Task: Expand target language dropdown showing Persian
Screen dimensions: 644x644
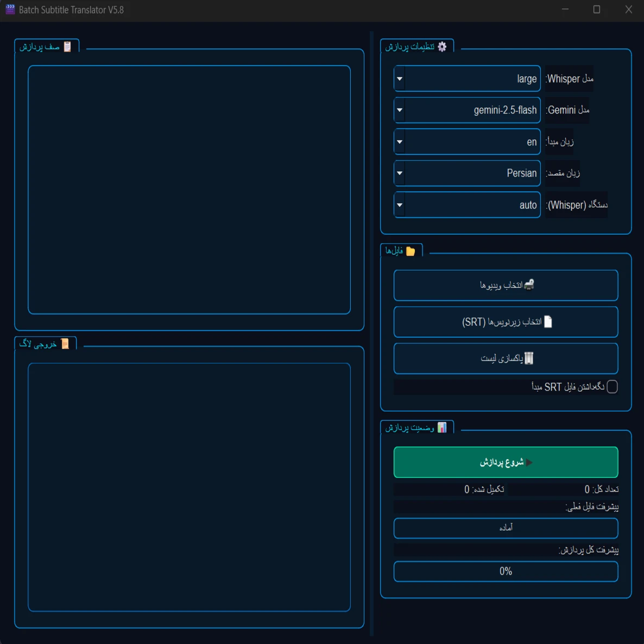Action: tap(400, 173)
